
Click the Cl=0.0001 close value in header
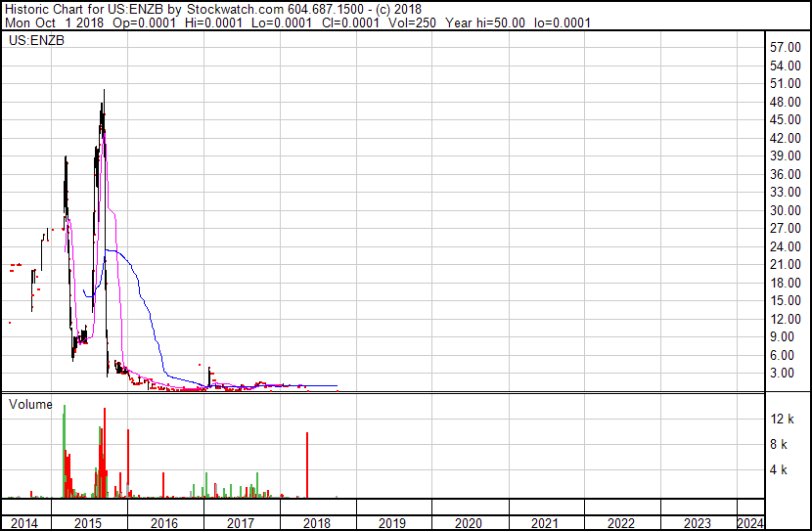pos(350,23)
